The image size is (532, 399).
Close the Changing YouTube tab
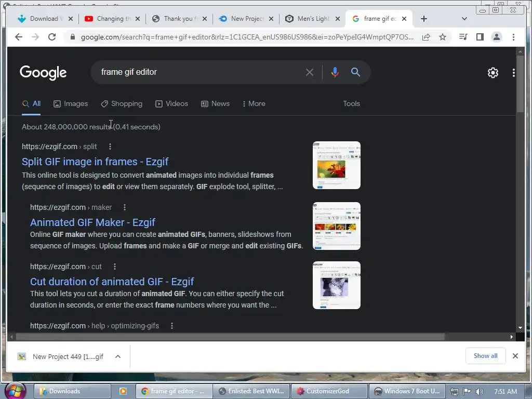tap(137, 19)
